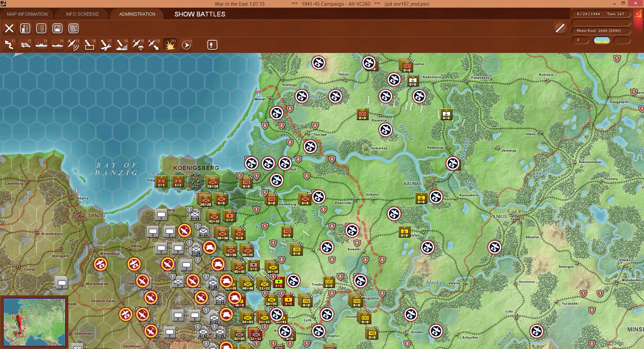Image resolution: width=644 pixels, height=349 pixels.
Task: Open the MAP INFORMATION tab
Action: click(x=27, y=14)
